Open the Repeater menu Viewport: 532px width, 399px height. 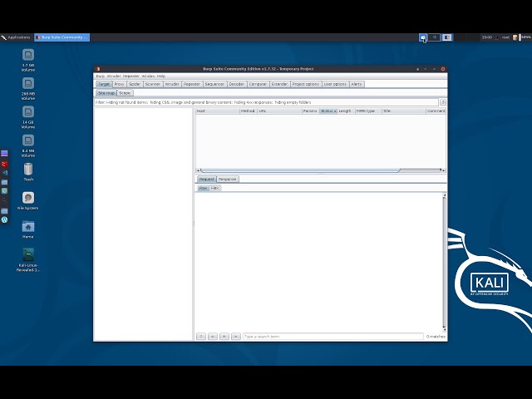tap(131, 76)
